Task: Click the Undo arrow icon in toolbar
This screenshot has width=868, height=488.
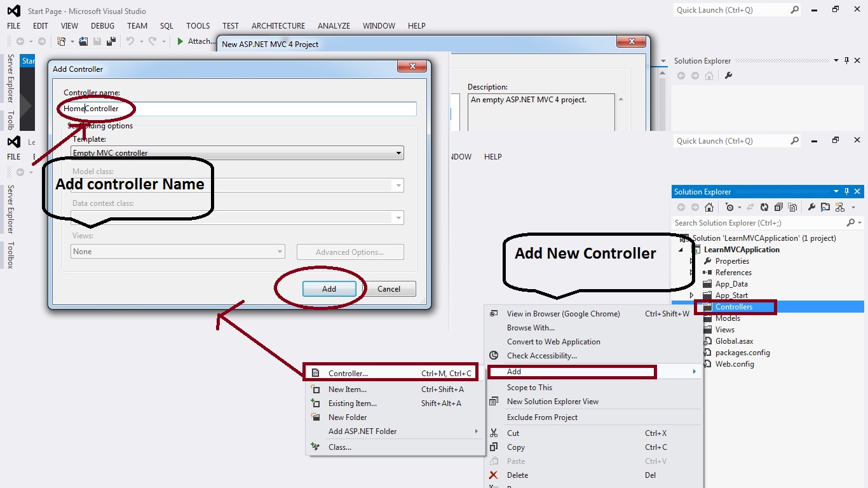Action: tap(130, 41)
